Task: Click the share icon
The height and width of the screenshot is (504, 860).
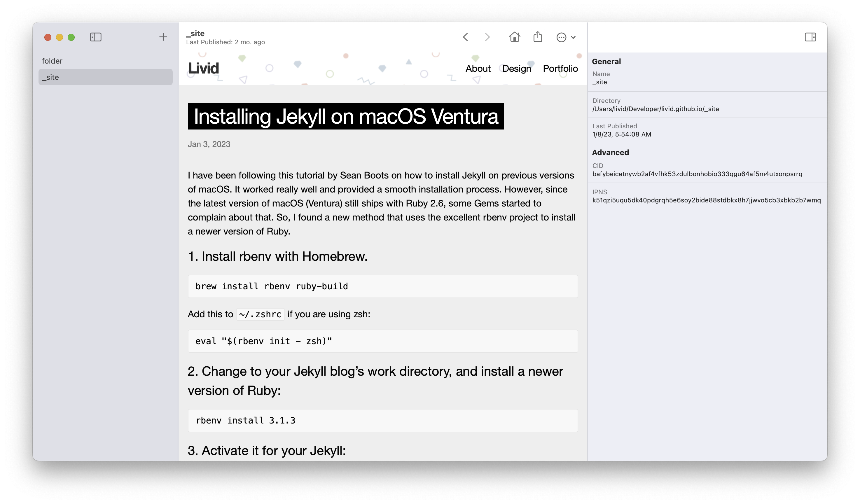Action: click(x=538, y=36)
